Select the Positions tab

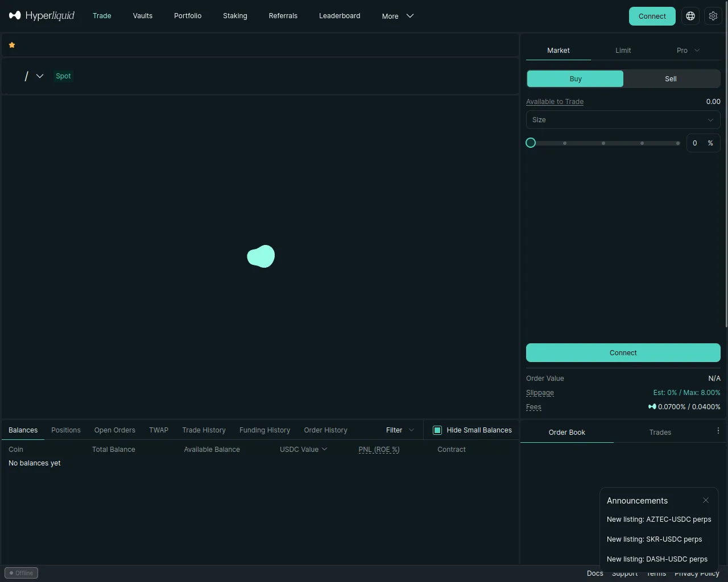click(x=66, y=430)
